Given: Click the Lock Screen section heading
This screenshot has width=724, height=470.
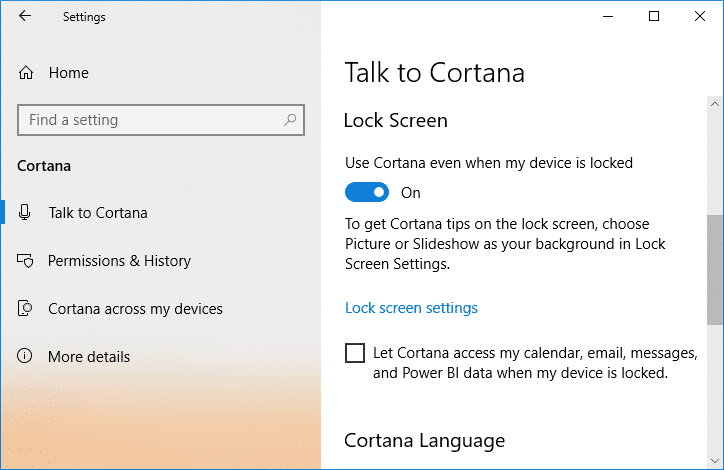Looking at the screenshot, I should (x=396, y=121).
